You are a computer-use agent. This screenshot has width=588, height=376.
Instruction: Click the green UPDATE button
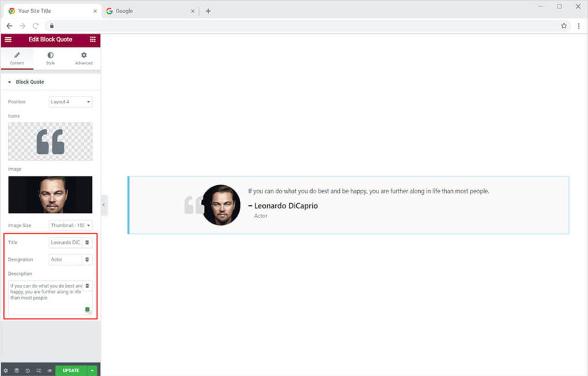coord(71,370)
